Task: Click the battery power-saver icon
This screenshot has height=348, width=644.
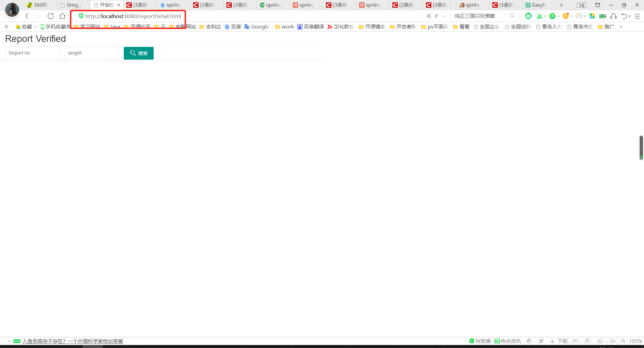Action: (603, 16)
